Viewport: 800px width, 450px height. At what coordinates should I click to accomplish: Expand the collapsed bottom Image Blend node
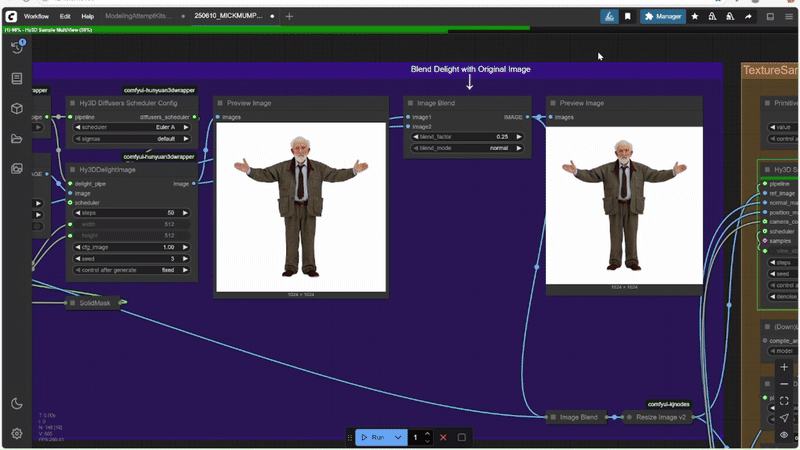click(x=553, y=417)
